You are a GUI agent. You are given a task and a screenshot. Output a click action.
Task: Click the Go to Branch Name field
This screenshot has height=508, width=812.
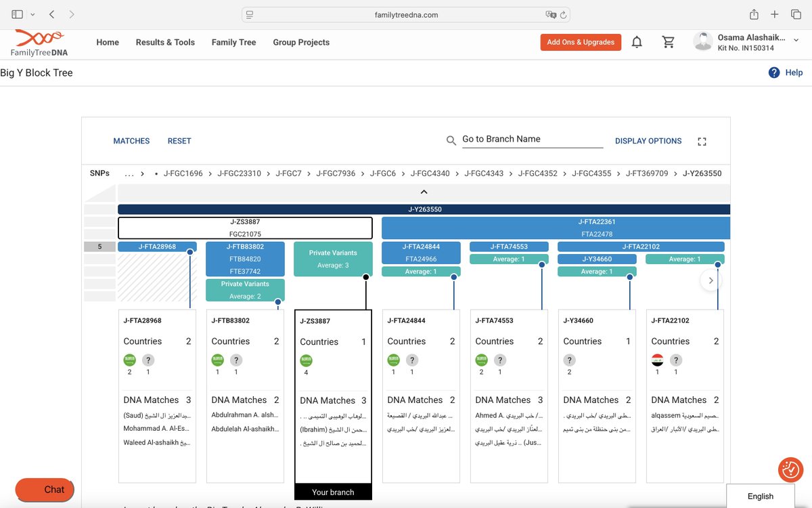(x=533, y=140)
